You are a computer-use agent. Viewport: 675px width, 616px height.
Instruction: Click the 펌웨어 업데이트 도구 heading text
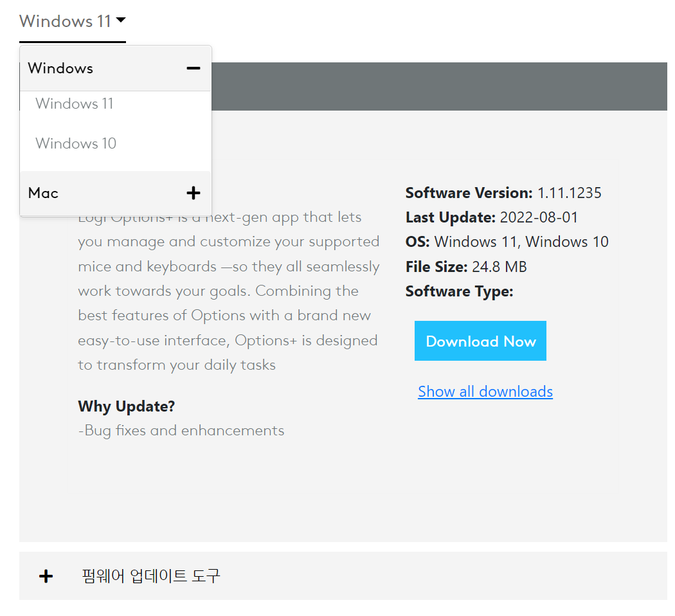151,576
